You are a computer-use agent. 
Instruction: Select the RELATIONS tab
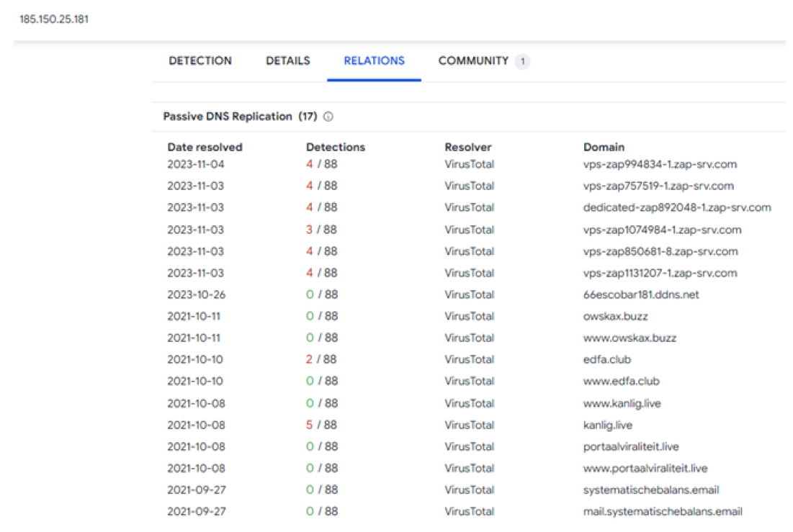(374, 61)
